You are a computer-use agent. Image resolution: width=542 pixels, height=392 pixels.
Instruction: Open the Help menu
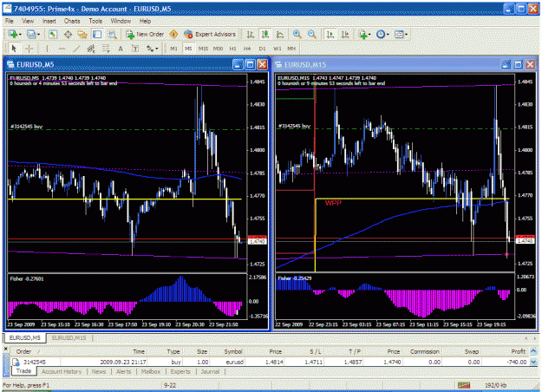[145, 21]
